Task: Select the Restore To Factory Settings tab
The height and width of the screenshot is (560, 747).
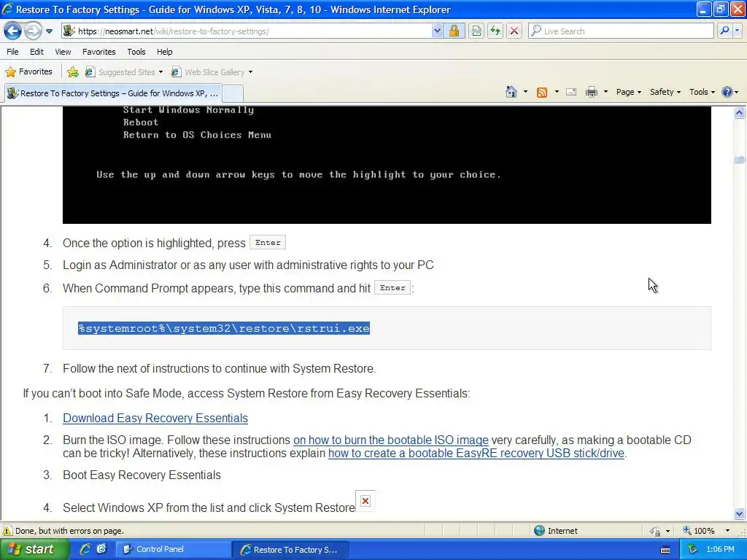Action: [x=113, y=93]
